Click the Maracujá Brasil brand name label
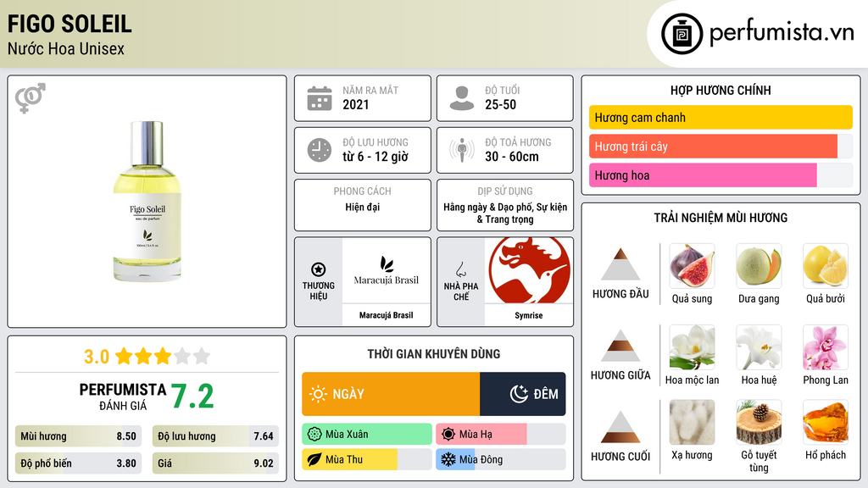Image resolution: width=868 pixels, height=488 pixels. 387,315
